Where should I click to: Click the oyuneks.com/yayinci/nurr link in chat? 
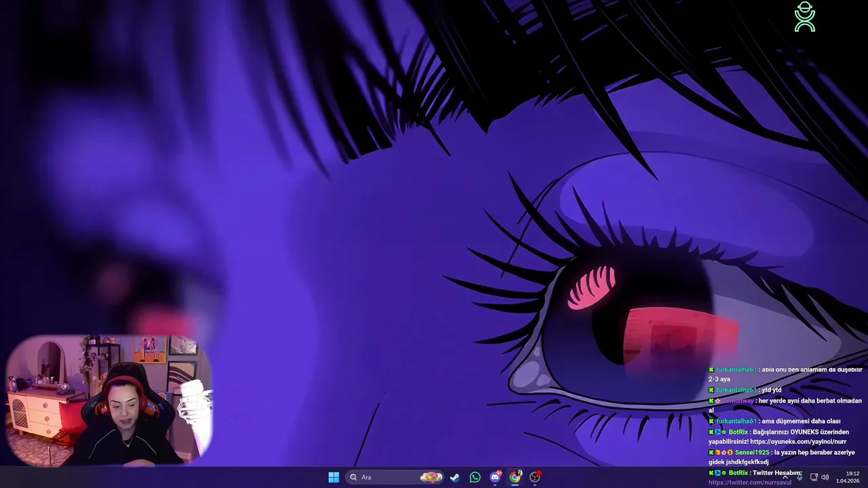pos(798,441)
